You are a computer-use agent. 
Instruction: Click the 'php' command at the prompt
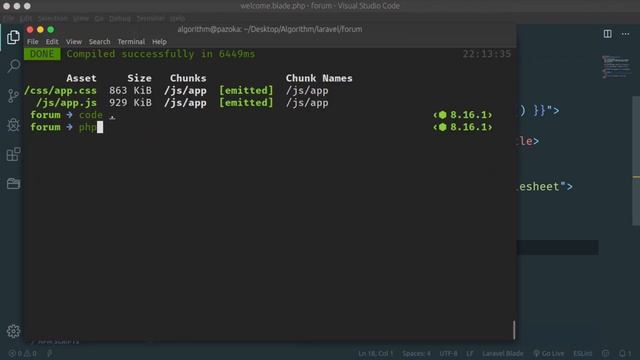point(88,127)
